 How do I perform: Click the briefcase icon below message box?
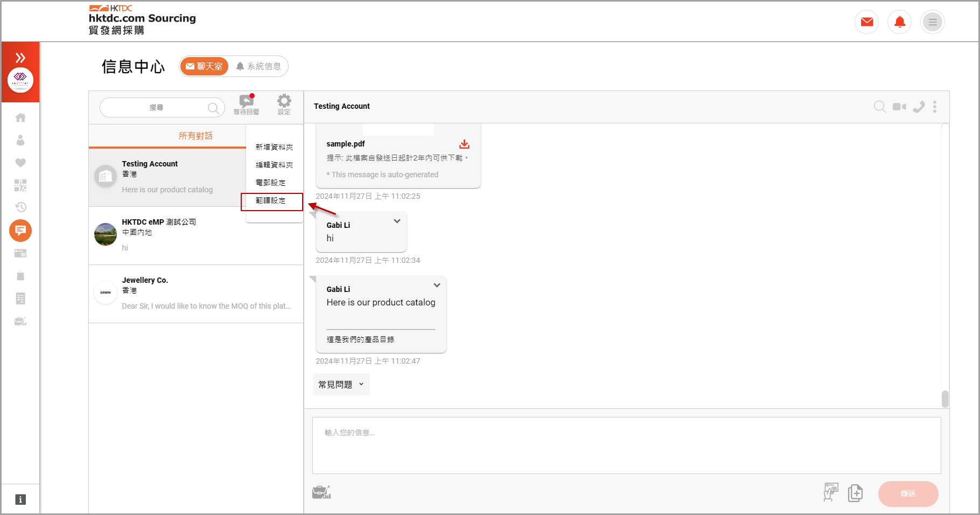click(321, 492)
